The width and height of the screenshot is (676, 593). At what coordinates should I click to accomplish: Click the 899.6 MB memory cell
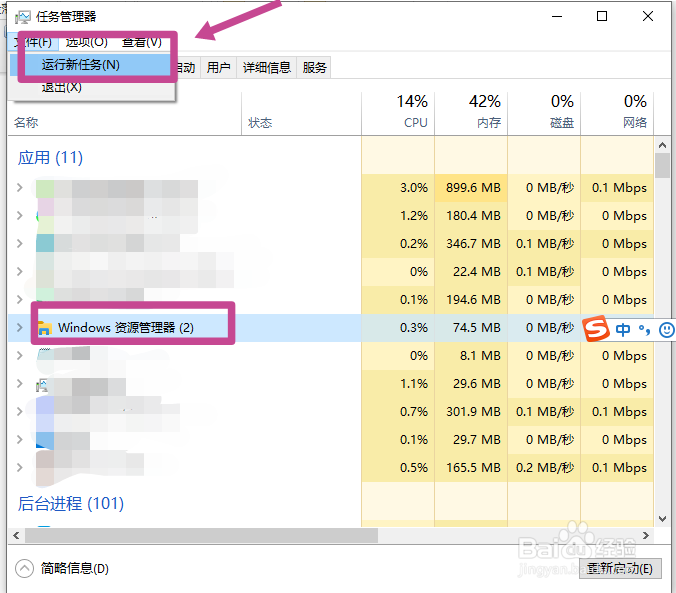click(471, 188)
